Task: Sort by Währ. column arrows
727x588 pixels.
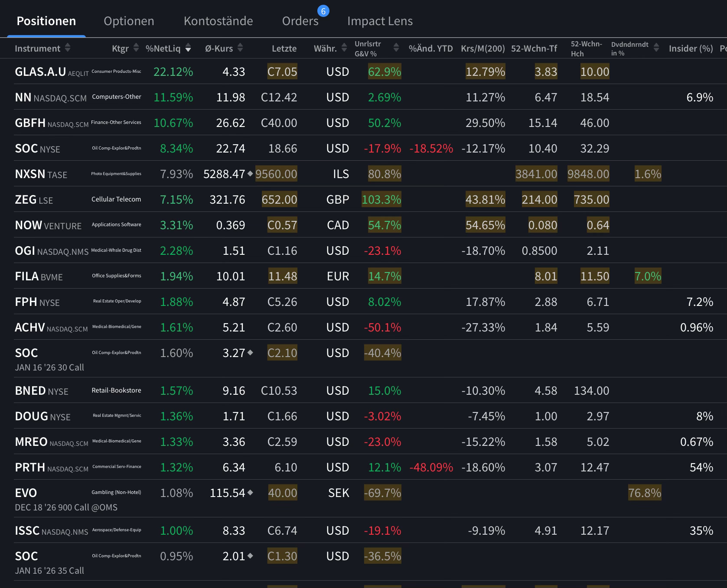Action: [344, 48]
